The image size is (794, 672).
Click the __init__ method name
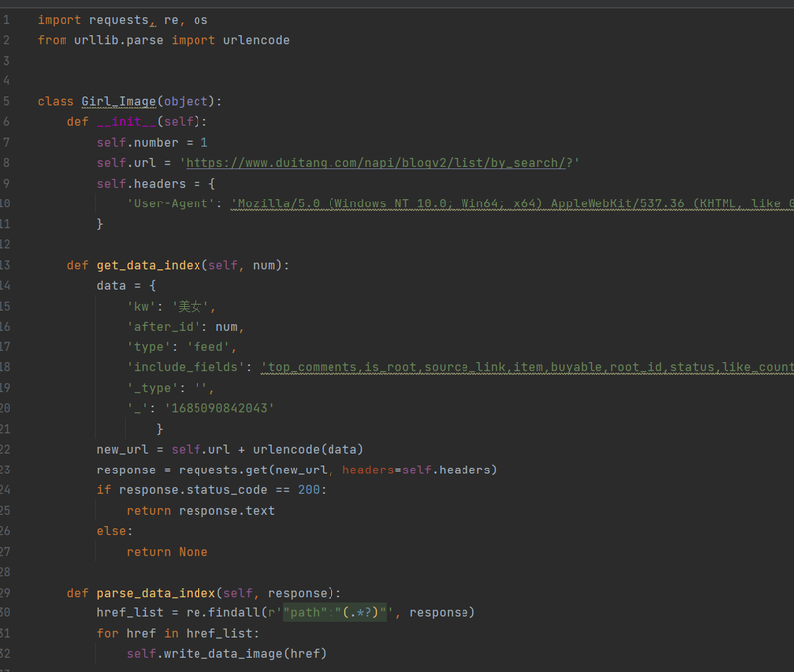click(127, 122)
